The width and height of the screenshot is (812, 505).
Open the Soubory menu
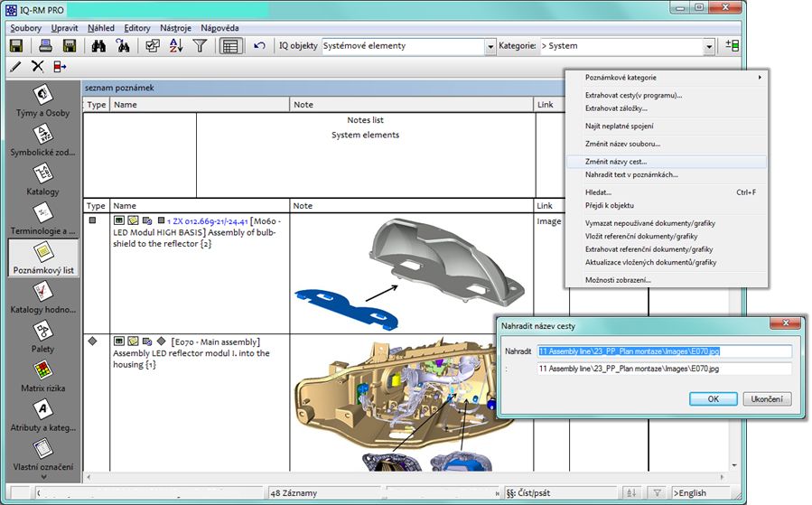(x=25, y=28)
